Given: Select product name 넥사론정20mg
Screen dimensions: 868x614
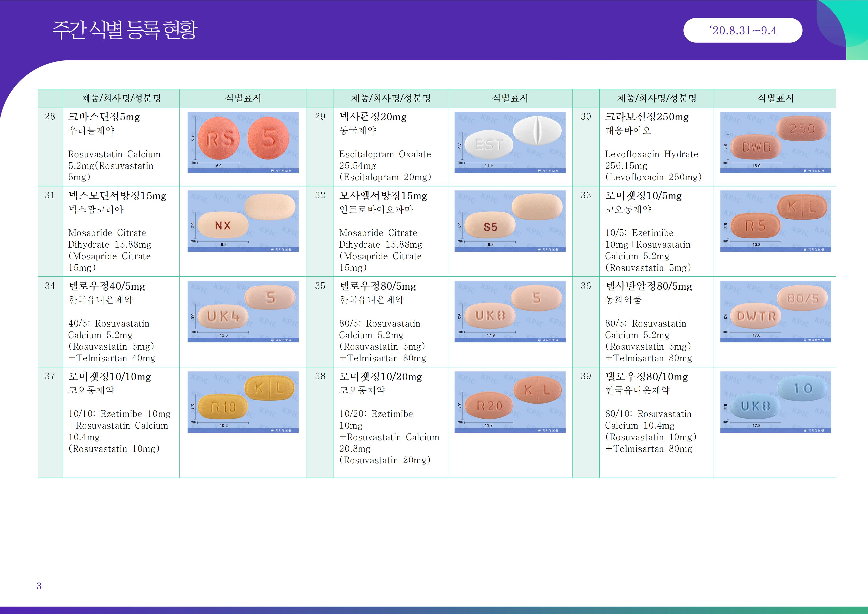Looking at the screenshot, I should click(373, 117).
